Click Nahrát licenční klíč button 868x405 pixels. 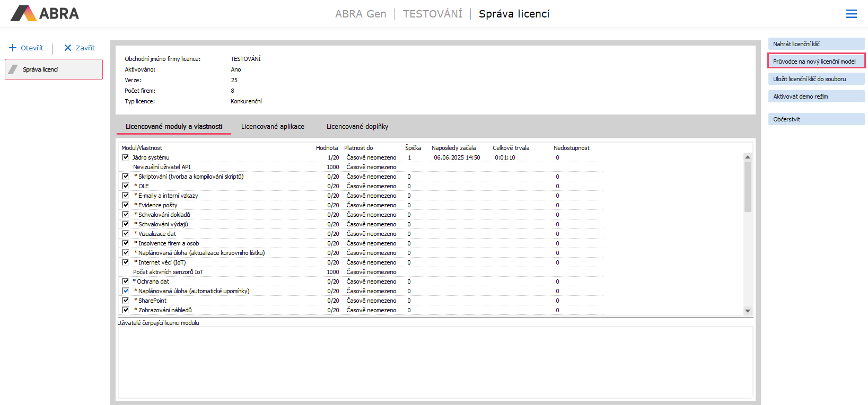(x=816, y=44)
